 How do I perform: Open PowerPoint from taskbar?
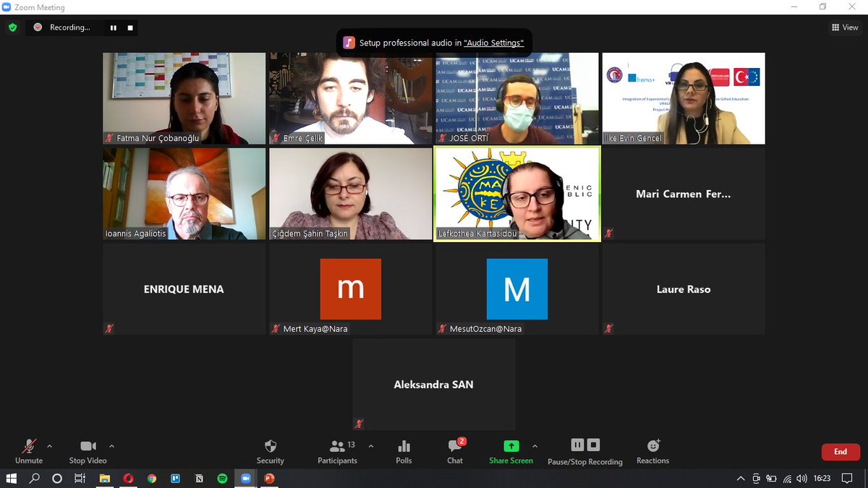pyautogui.click(x=269, y=479)
